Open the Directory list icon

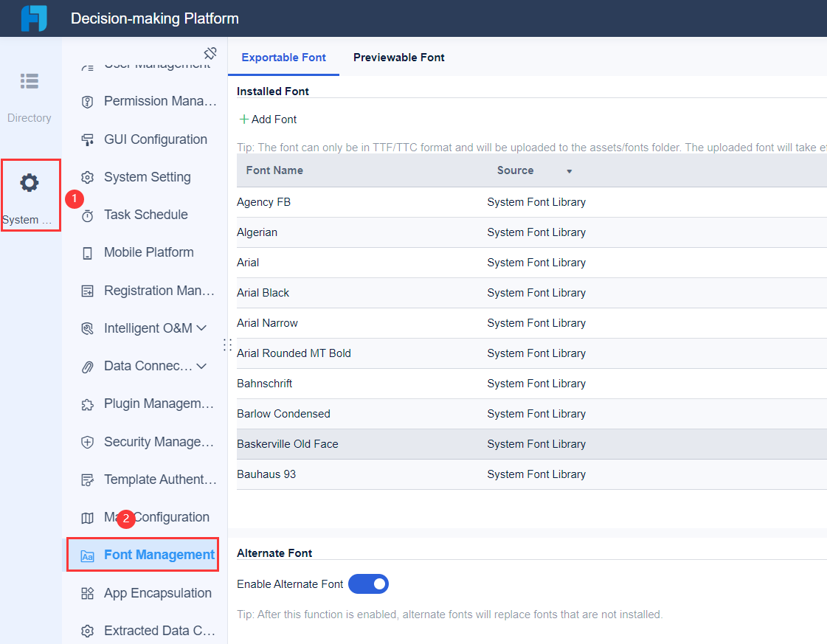30,81
